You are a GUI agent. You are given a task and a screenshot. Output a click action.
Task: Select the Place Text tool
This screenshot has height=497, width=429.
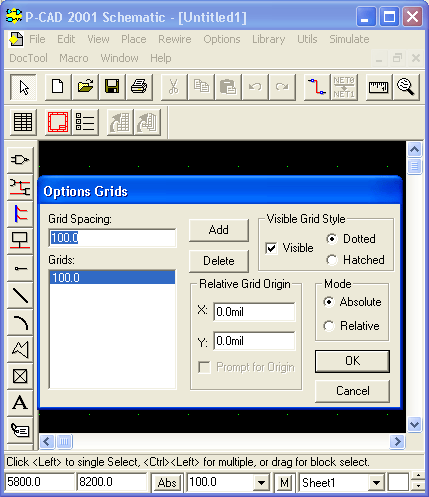coord(20,403)
